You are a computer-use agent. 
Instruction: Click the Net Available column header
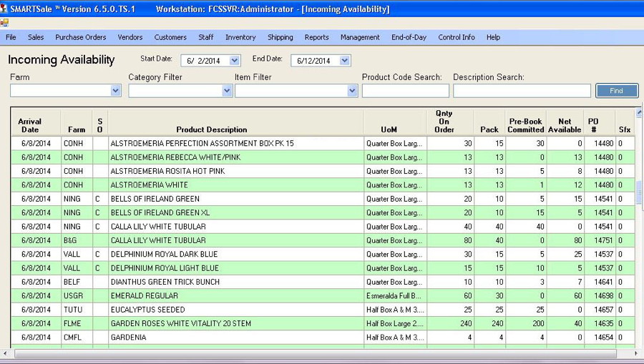[565, 125]
